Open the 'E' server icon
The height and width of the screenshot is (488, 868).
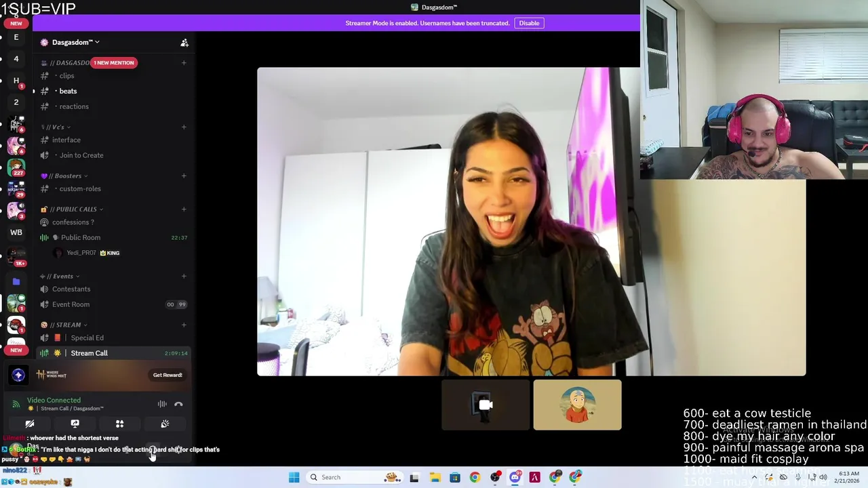(16, 37)
